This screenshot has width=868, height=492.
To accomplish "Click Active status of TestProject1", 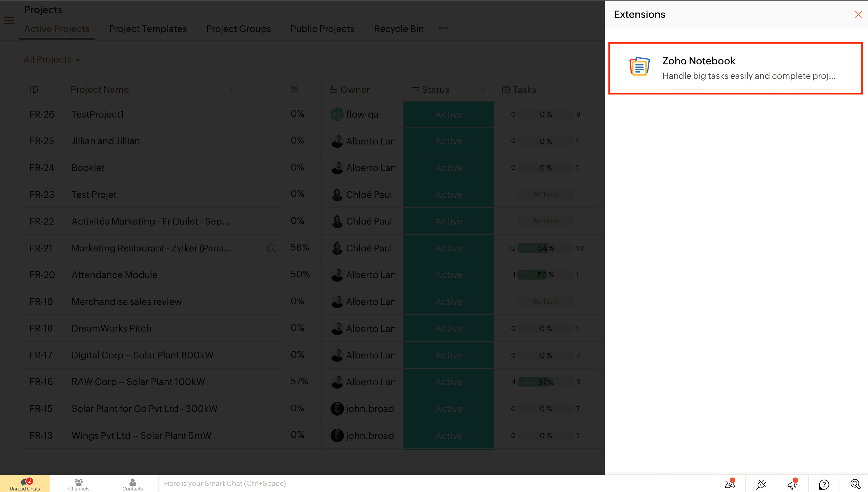I will point(449,114).
